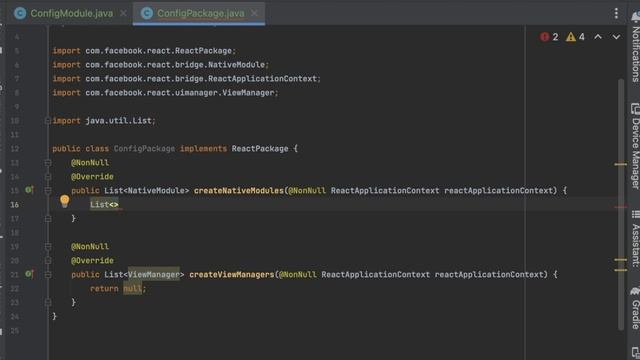Image resolution: width=640 pixels, height=360 pixels.
Task: Toggle fold marker at first @NonNull line
Action: [48, 163]
